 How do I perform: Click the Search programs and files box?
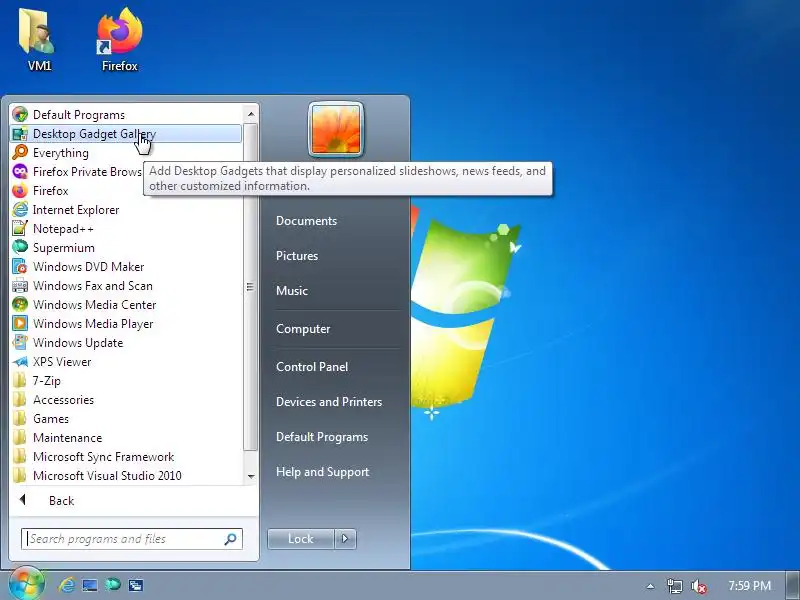132,539
